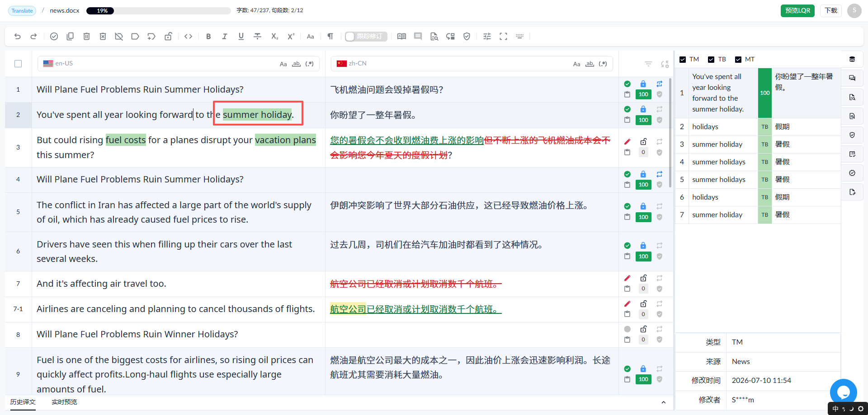Click the 下载 download button
868x415 pixels.
[x=830, y=10]
